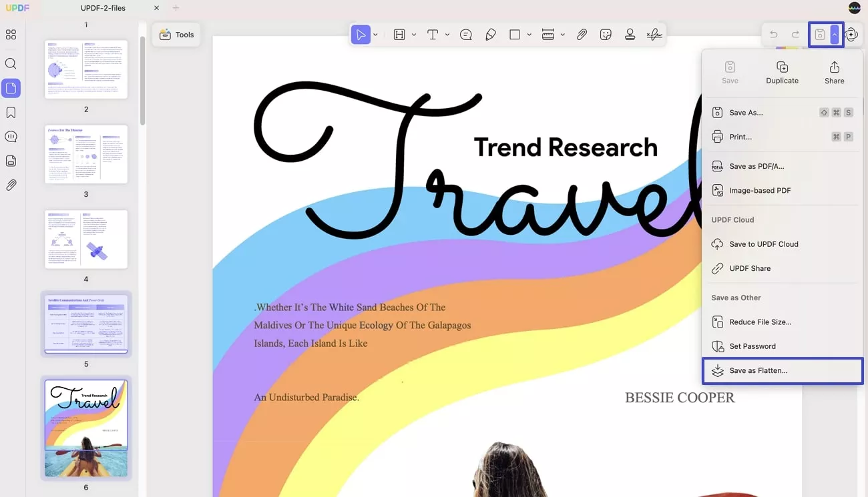
Task: Open the stamp tool
Action: coord(630,35)
